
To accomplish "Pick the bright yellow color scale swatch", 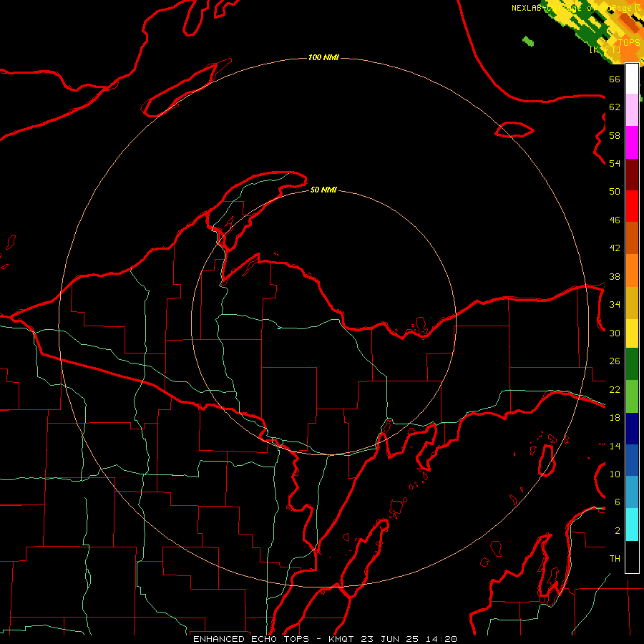I will point(632,333).
